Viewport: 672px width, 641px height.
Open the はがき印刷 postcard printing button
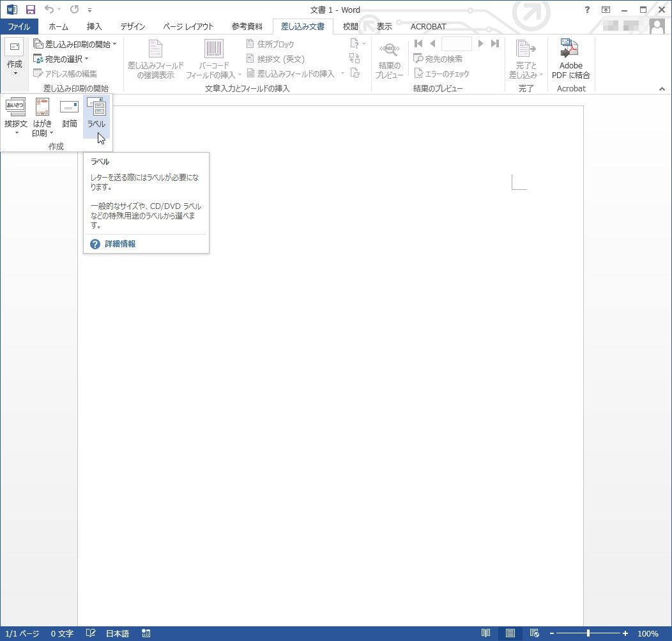(x=42, y=116)
